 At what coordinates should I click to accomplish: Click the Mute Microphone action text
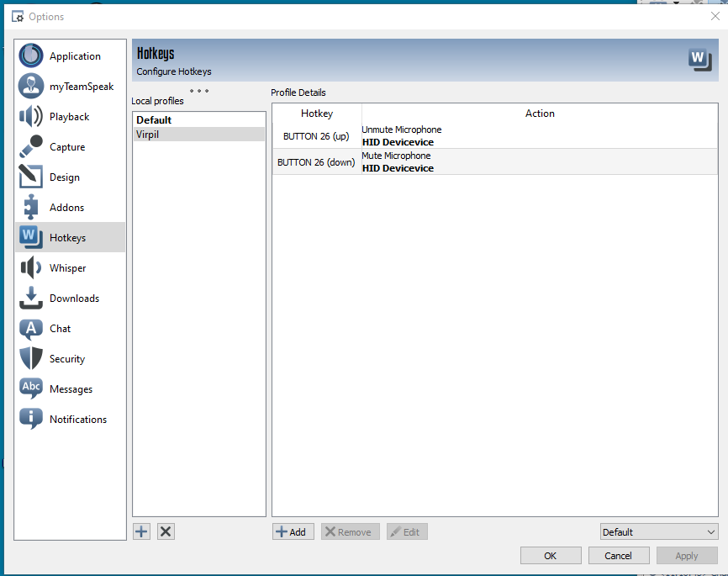pyautogui.click(x=397, y=156)
